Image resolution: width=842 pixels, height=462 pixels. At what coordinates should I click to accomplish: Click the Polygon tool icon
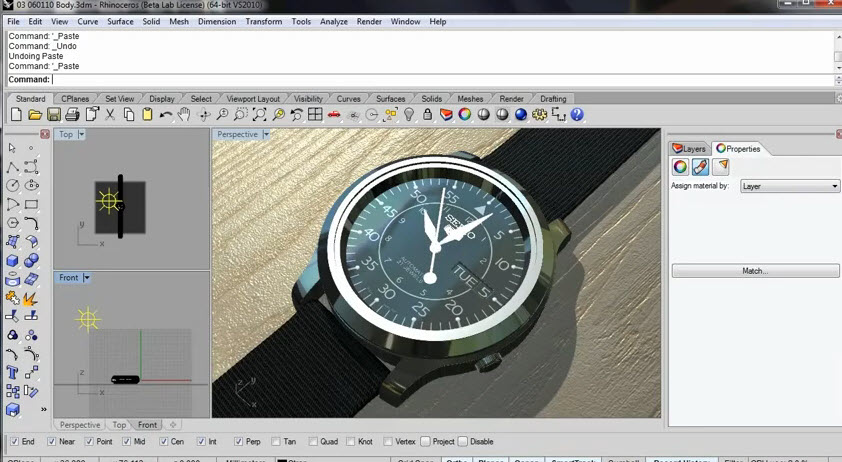click(x=12, y=223)
